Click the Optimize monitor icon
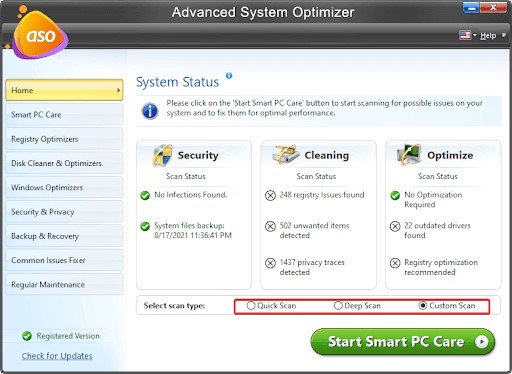This screenshot has height=374, width=512. point(409,154)
